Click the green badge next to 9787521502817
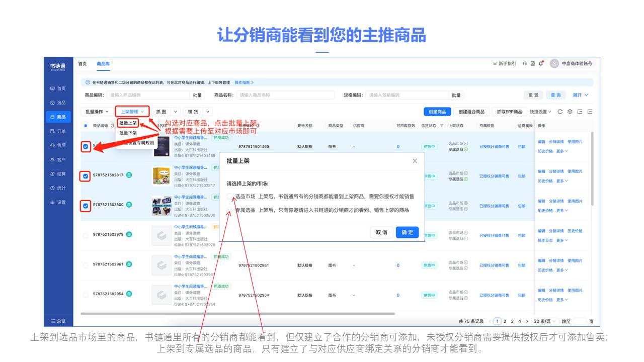644x362 pixels. [x=129, y=175]
